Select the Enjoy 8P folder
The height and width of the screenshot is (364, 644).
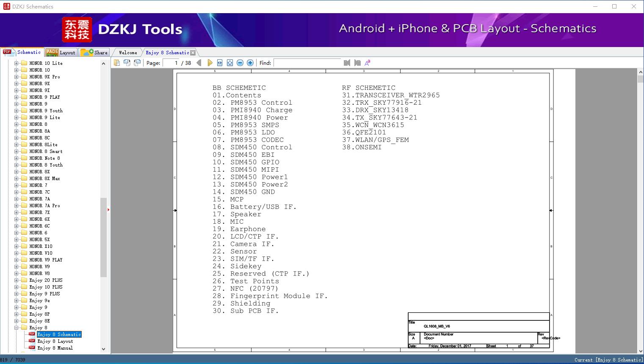(39, 314)
